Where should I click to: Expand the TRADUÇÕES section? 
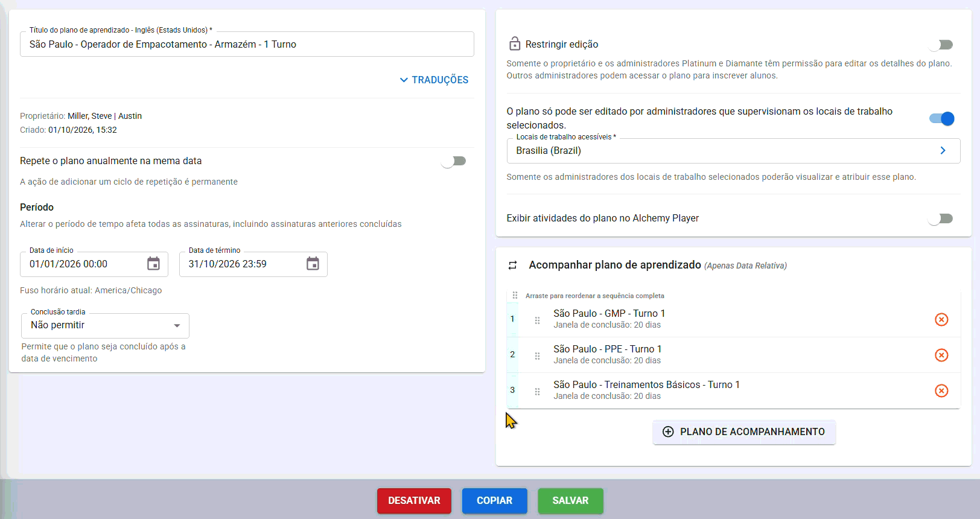[434, 80]
